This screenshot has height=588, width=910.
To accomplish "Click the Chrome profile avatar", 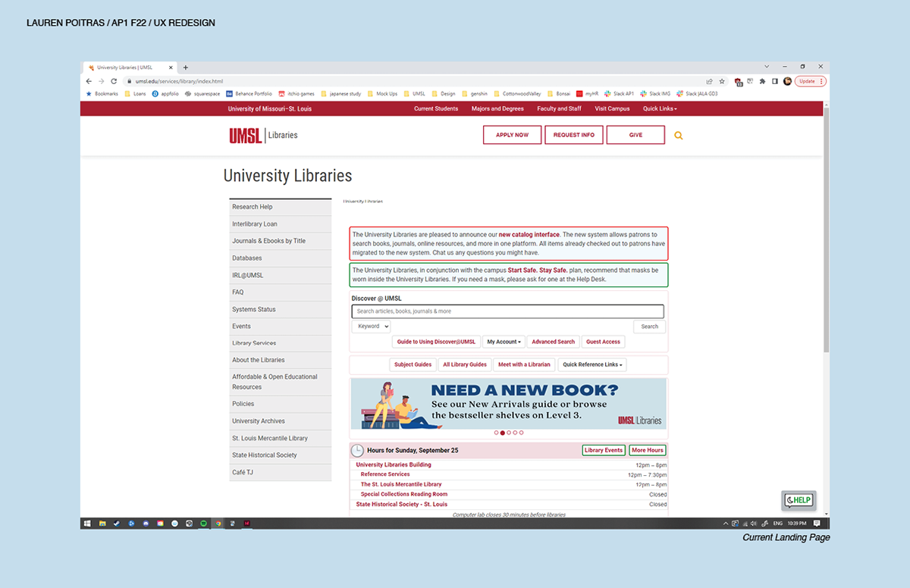I will point(787,81).
